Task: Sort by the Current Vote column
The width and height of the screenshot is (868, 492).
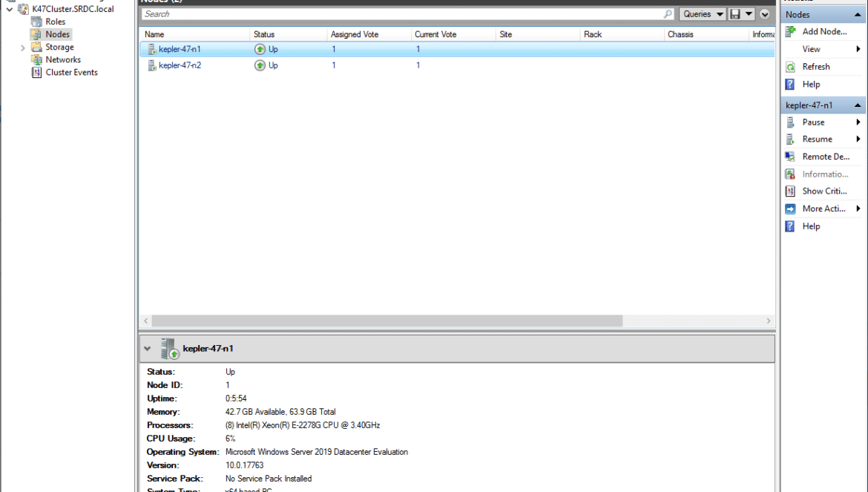Action: (453, 34)
